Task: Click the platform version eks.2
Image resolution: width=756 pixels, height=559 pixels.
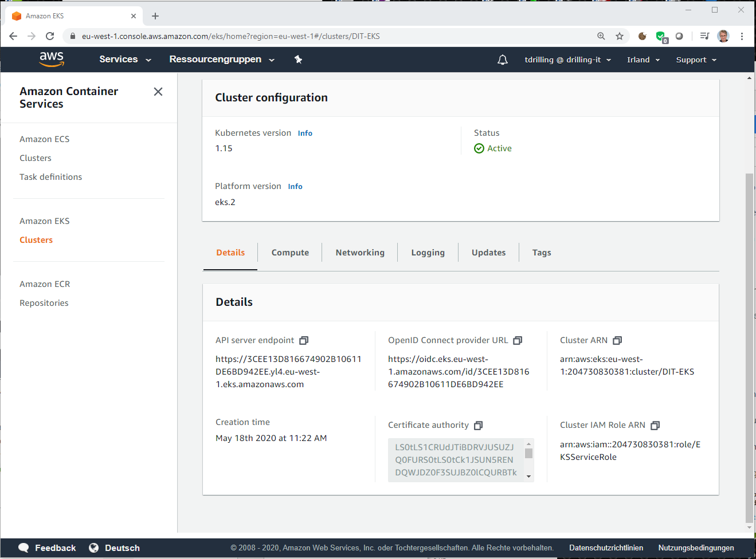Action: pyautogui.click(x=225, y=202)
